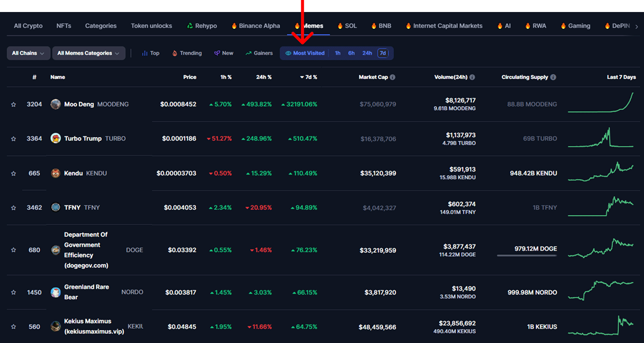
Task: Click the TFNY coin logo
Action: [x=56, y=207]
